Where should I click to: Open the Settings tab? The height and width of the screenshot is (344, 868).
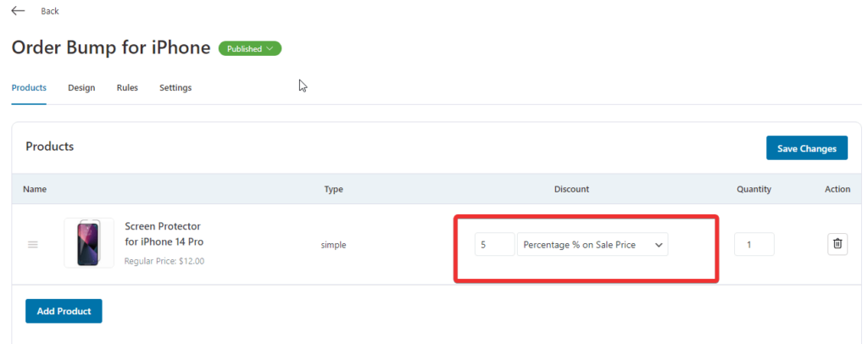[175, 88]
